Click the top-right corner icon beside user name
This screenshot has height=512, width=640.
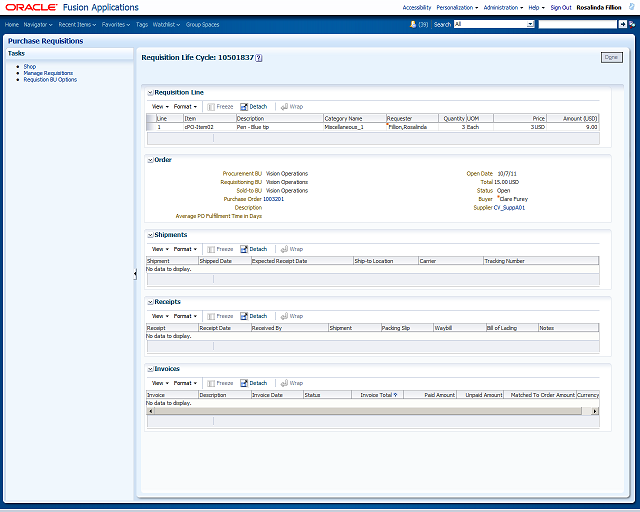(x=631, y=7)
